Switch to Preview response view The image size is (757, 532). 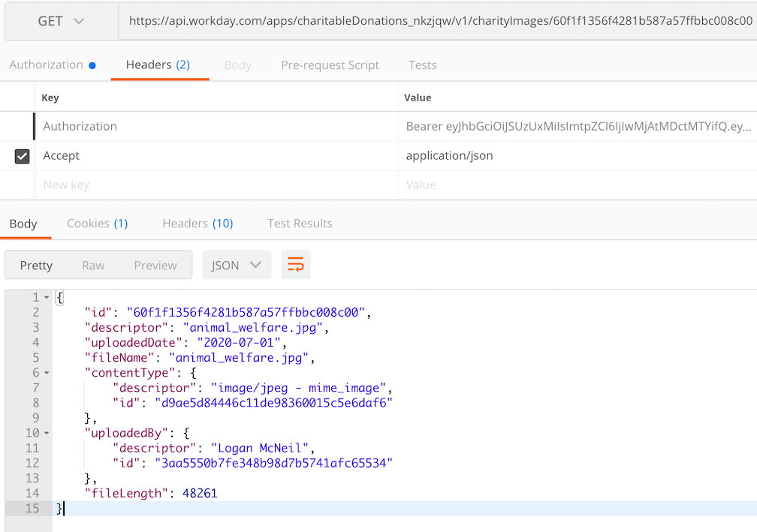(155, 266)
